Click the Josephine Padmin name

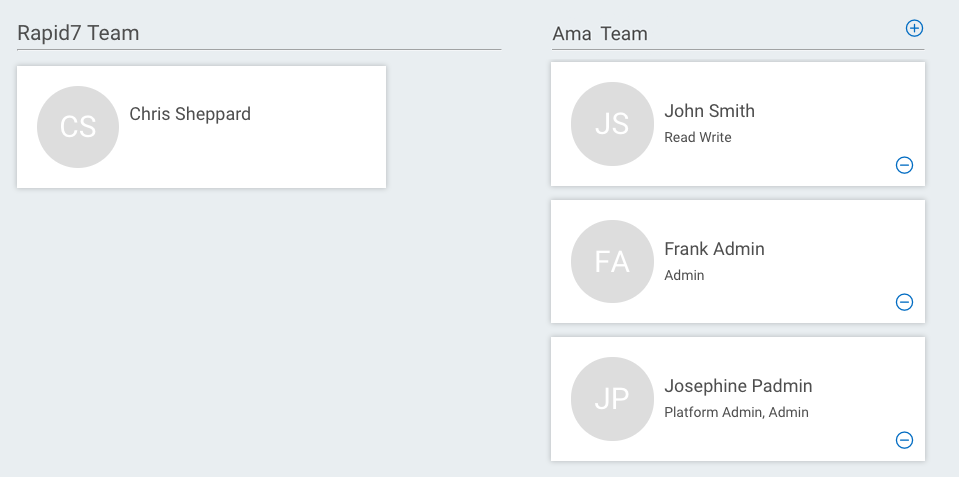coord(738,386)
